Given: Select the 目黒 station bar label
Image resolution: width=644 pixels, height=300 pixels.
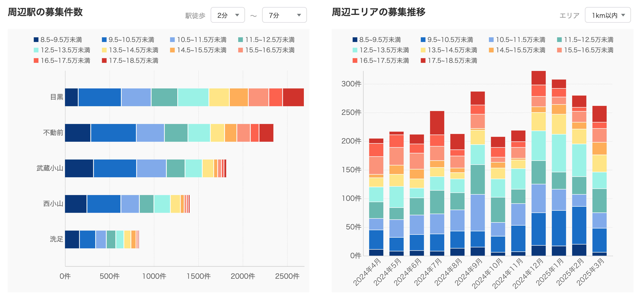Looking at the screenshot, I should click(x=57, y=97).
